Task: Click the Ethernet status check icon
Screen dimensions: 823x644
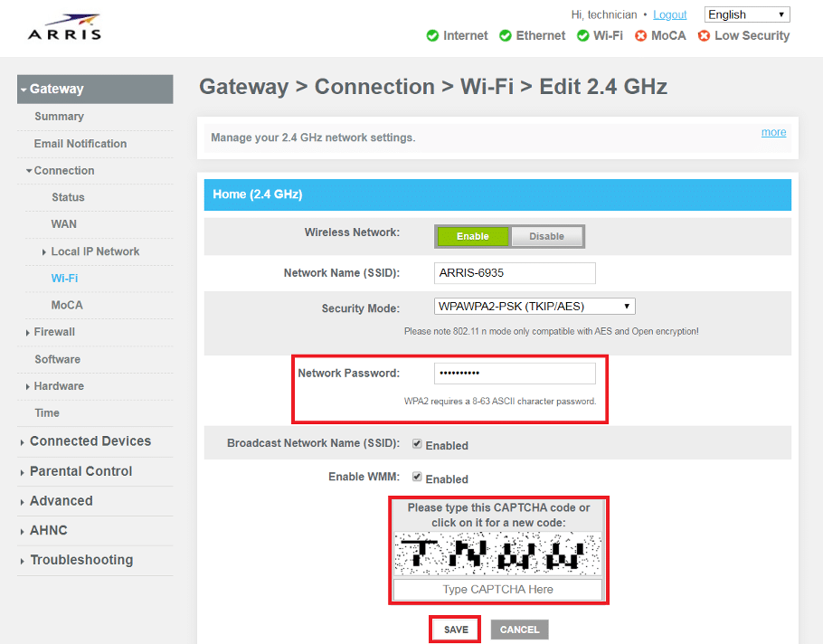Action: click(x=506, y=35)
